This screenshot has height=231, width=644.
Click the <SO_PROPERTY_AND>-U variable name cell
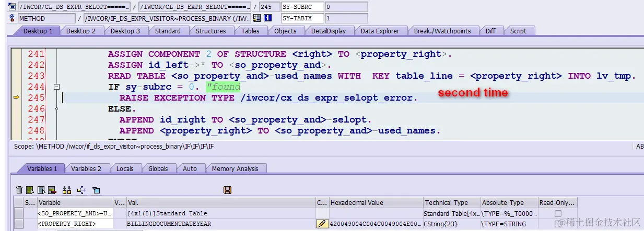click(x=74, y=213)
